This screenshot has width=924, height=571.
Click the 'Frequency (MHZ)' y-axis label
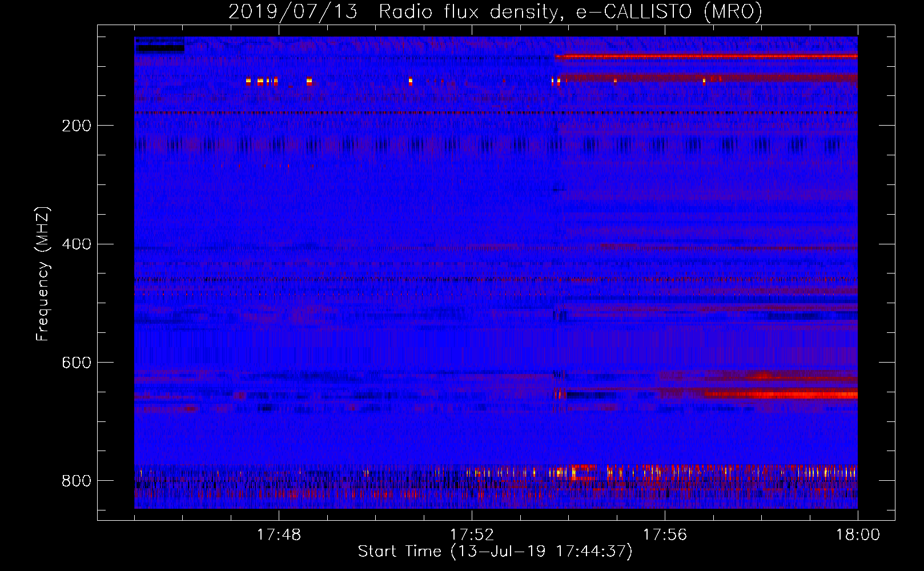[x=43, y=274]
